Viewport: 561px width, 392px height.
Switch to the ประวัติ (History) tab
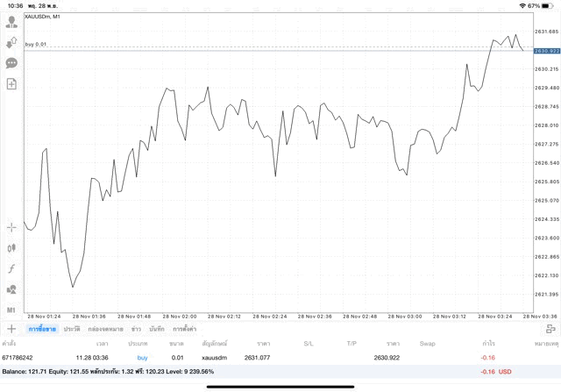72,329
